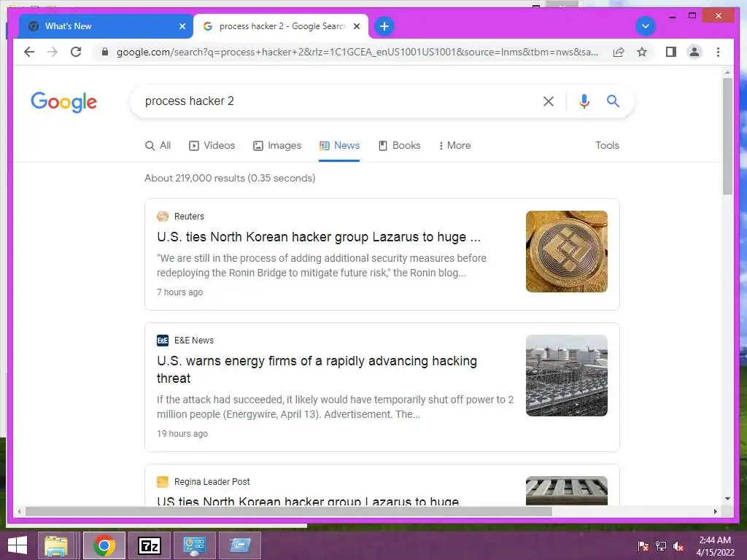This screenshot has width=747, height=560.
Task: Click the Reuters source label
Action: coord(189,216)
